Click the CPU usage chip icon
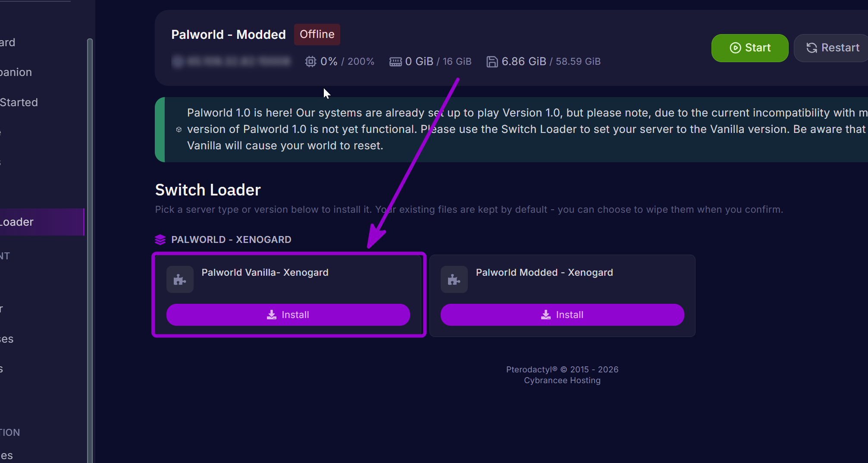Screen dimensions: 868x463 click(x=310, y=62)
